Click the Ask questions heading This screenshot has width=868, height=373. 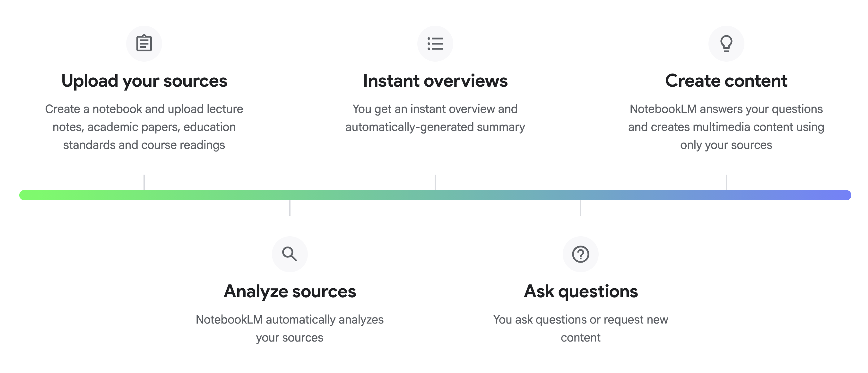(580, 291)
